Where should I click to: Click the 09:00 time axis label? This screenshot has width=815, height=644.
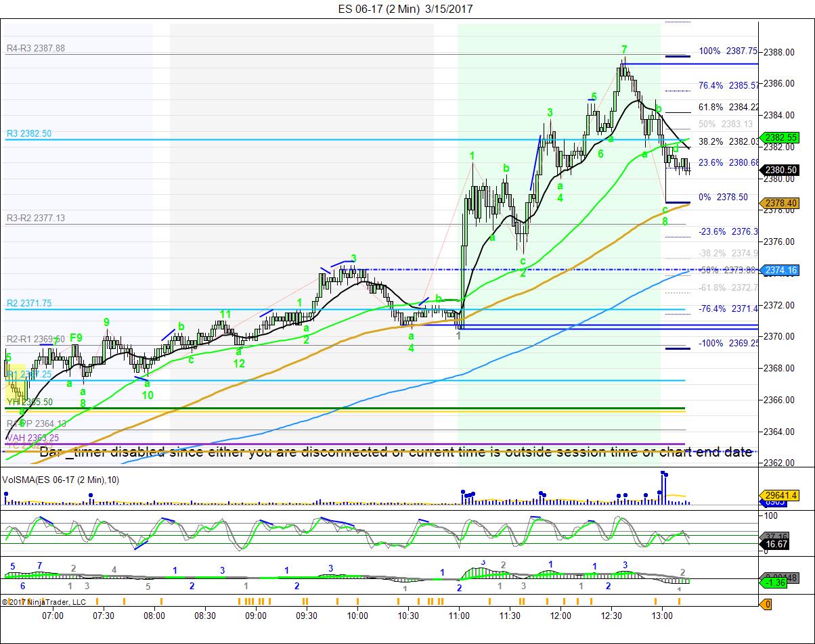(256, 616)
